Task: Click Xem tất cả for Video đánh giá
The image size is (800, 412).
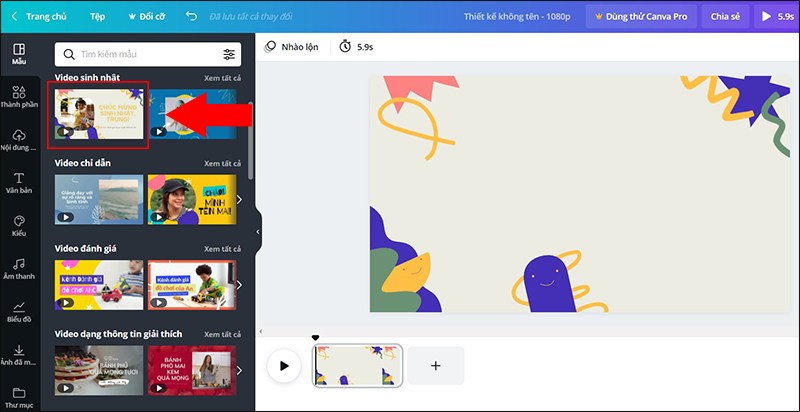Action: [x=222, y=249]
